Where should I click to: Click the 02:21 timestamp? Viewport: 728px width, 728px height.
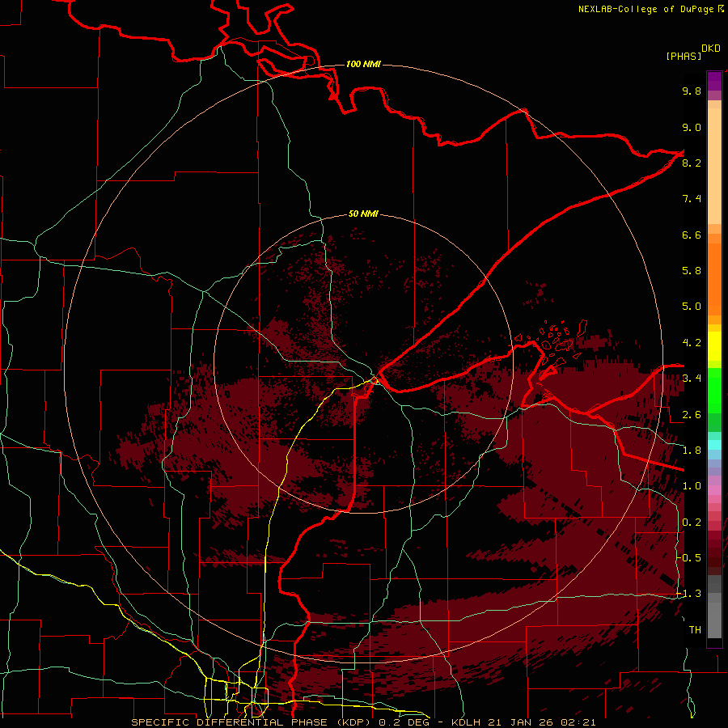click(x=578, y=722)
